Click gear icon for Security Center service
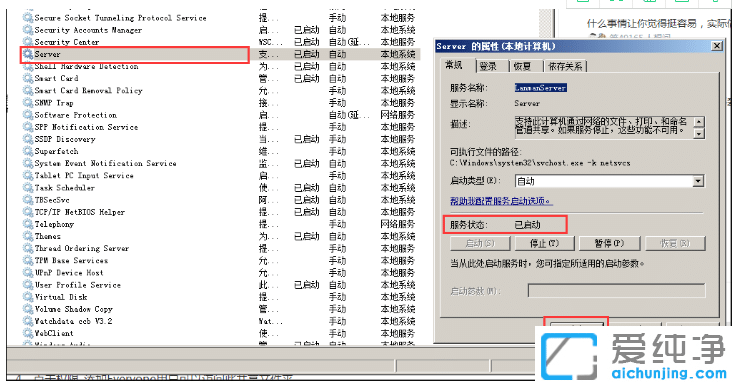The height and width of the screenshot is (386, 735). click(28, 42)
